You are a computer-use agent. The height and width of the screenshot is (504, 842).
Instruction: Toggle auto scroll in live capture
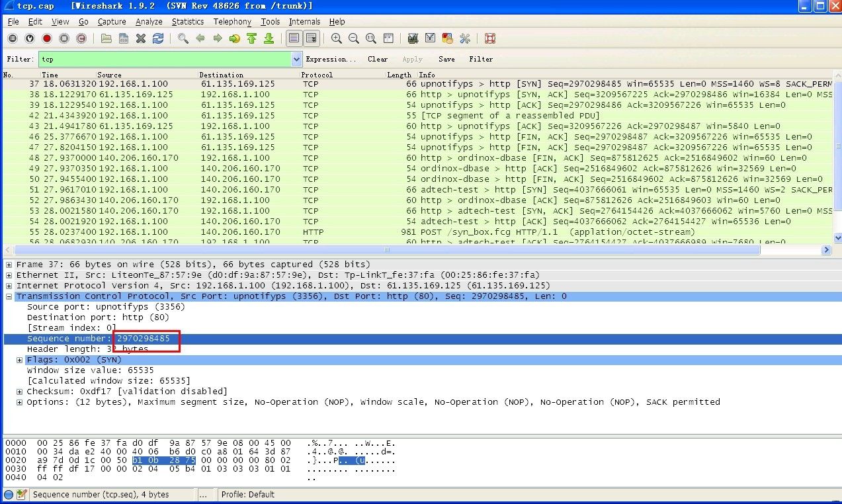tap(311, 39)
